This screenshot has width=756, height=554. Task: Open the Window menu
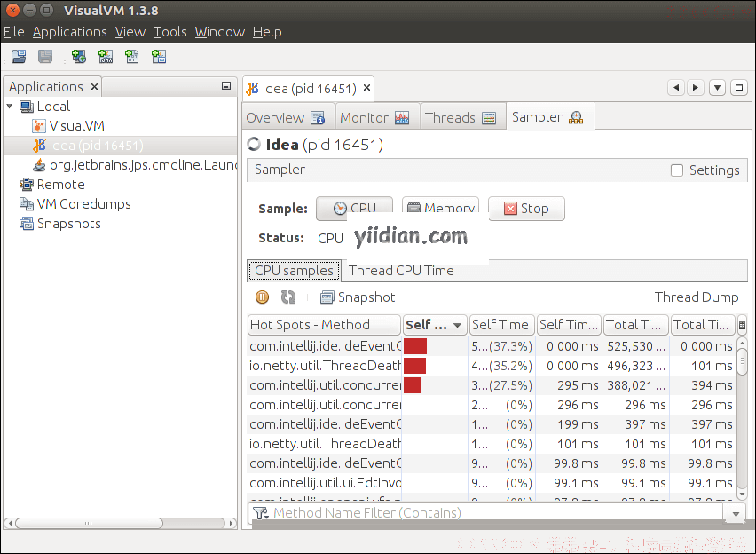[220, 32]
